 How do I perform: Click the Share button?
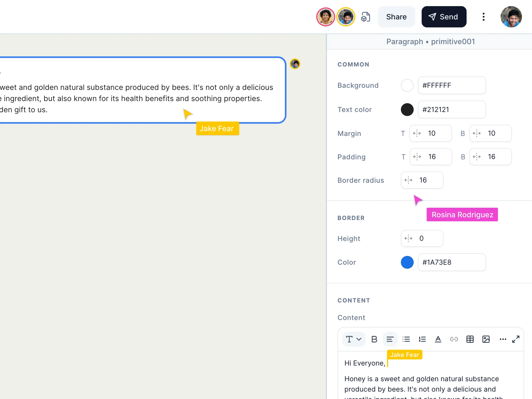(396, 17)
